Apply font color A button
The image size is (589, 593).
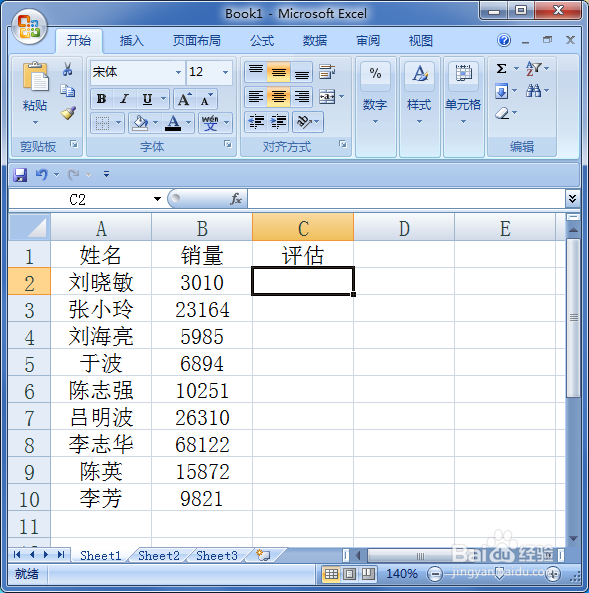pyautogui.click(x=173, y=123)
